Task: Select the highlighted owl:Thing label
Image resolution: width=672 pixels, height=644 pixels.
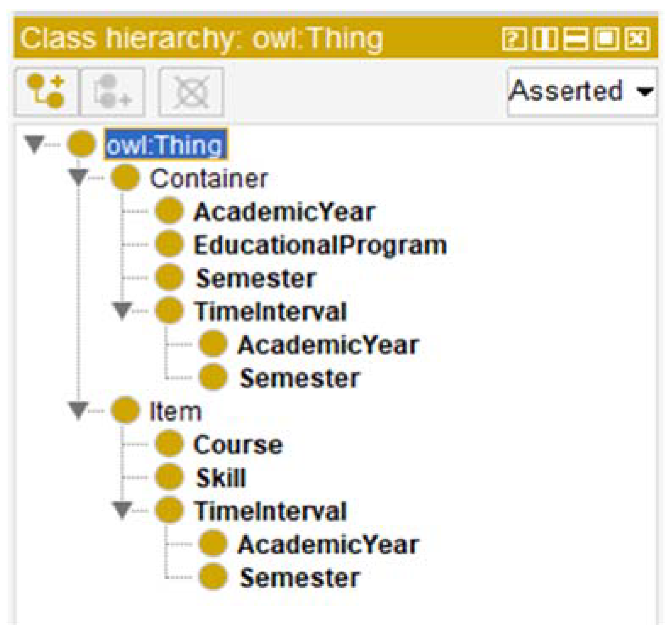Action: (165, 144)
